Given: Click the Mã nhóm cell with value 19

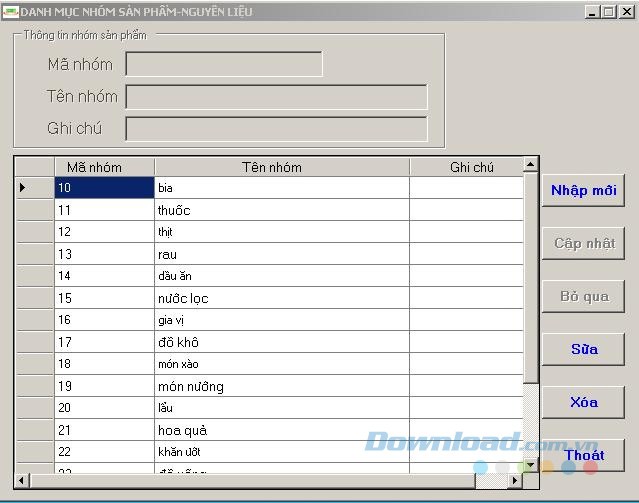Looking at the screenshot, I should [x=104, y=386].
